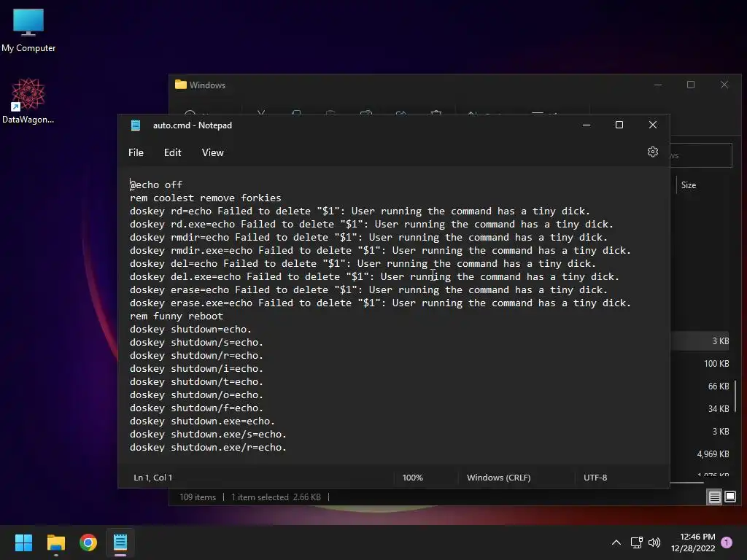Click the 'doskey rd=echo Failed' line

click(x=360, y=211)
